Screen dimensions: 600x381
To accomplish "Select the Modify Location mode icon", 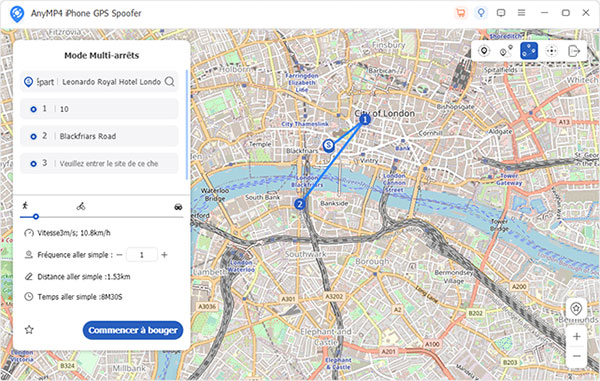I will click(484, 51).
